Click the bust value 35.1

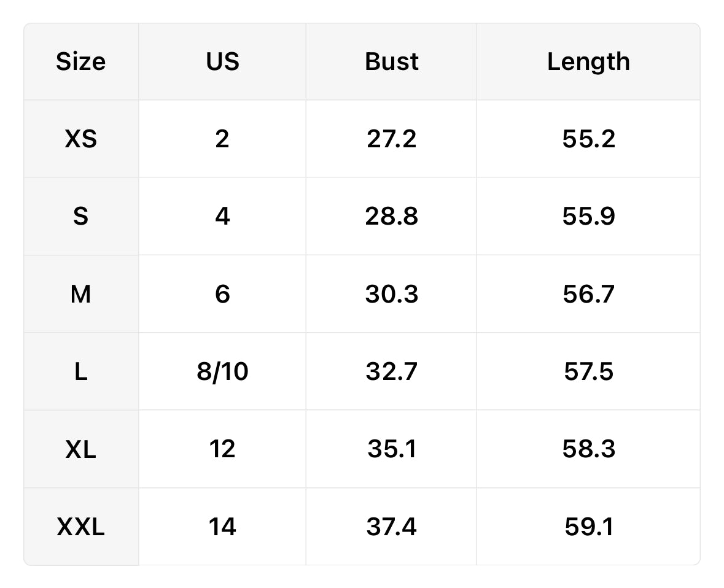391,449
